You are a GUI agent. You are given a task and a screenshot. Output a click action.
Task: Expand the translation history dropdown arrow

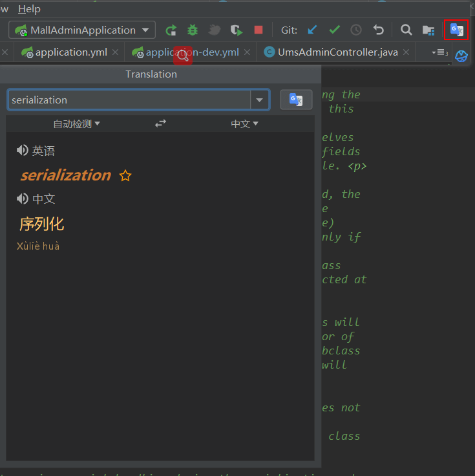pos(259,100)
